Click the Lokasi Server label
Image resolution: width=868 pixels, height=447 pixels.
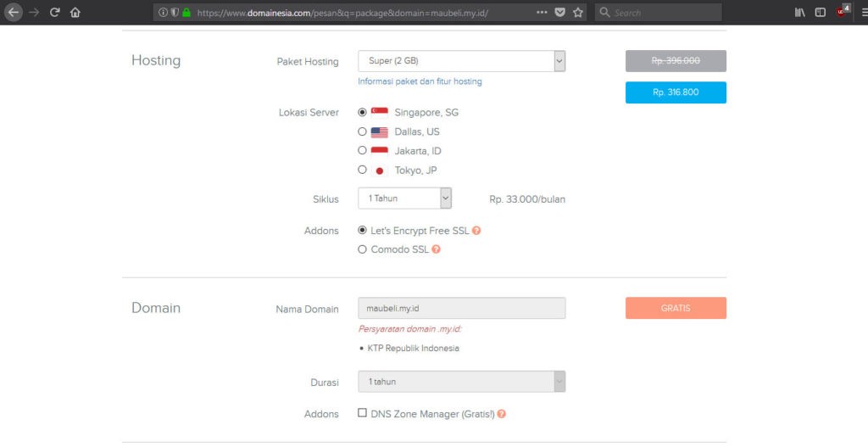tap(309, 113)
